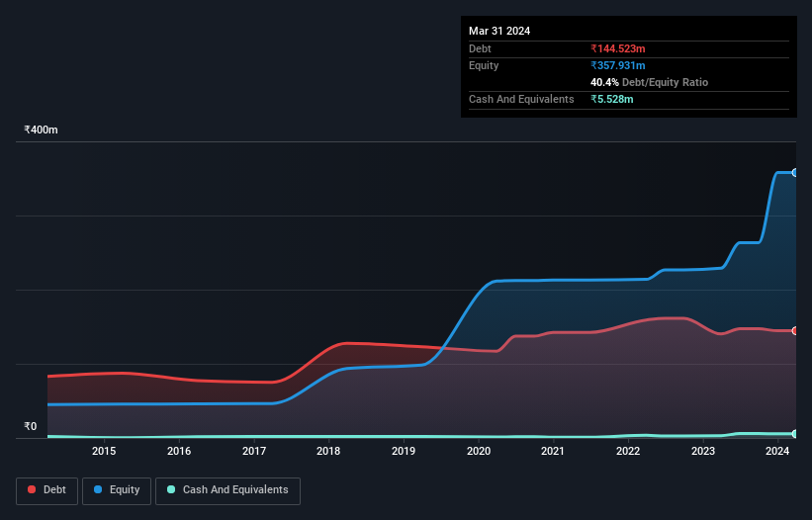This screenshot has height=520, width=812.
Task: Click the 2018 x-axis label
Action: (328, 451)
